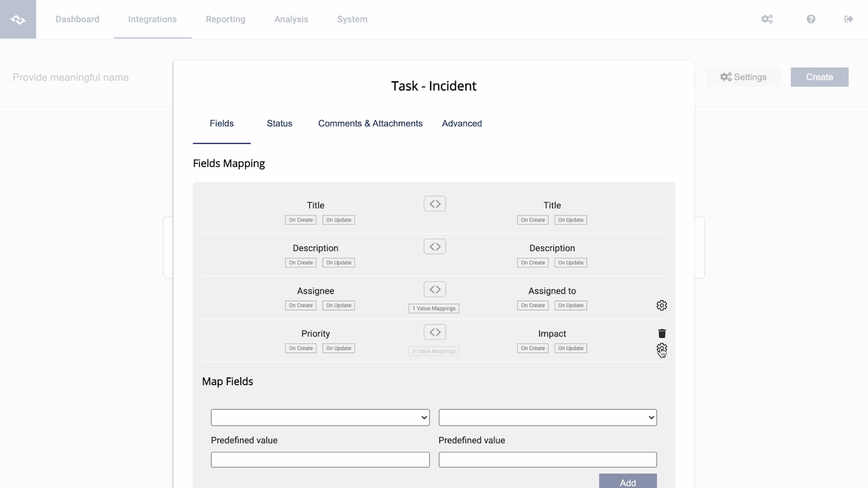Delete the Priority–Impact mapping via trash icon

click(x=662, y=333)
